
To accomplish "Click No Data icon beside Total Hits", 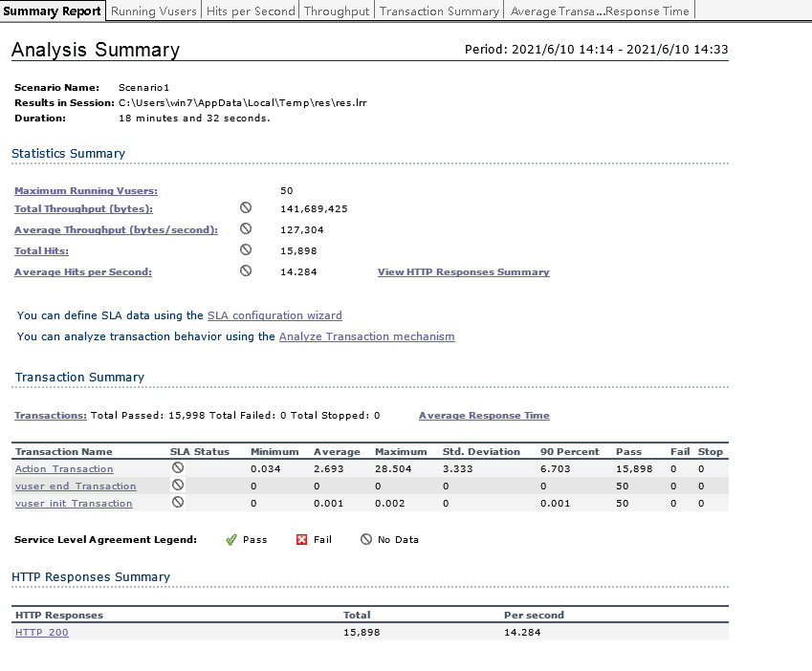I will [246, 249].
